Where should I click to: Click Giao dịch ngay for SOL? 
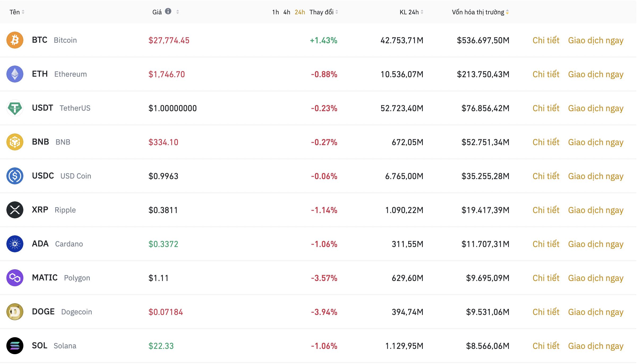tap(596, 346)
